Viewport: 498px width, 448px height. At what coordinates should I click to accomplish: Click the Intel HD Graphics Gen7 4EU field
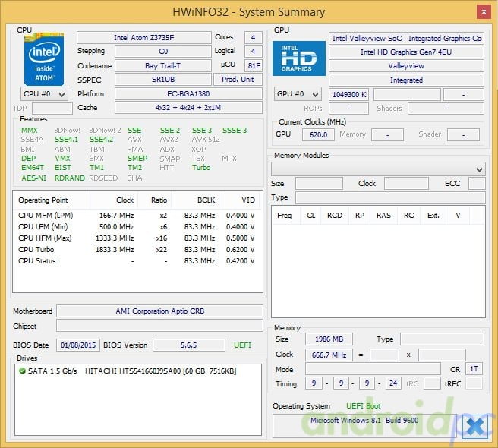(x=406, y=52)
